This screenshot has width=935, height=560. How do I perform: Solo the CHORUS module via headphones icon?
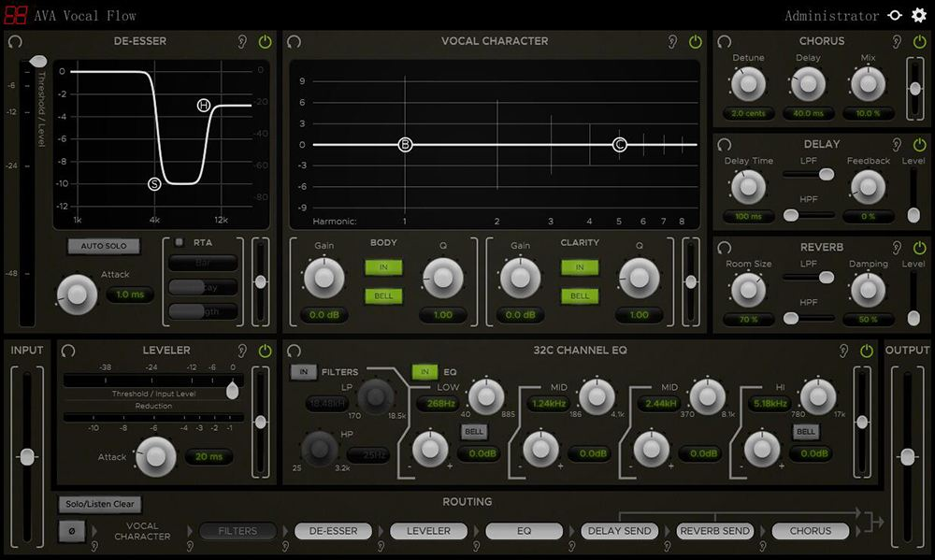tap(724, 42)
